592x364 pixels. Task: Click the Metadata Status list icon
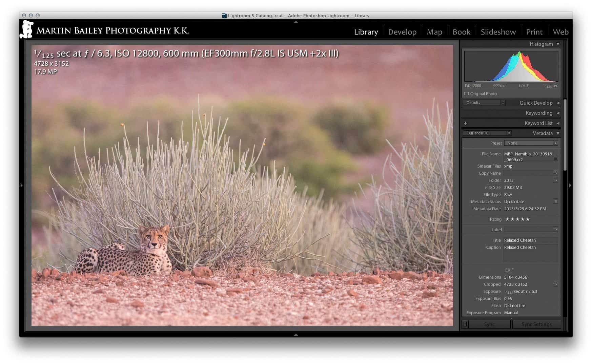click(555, 201)
